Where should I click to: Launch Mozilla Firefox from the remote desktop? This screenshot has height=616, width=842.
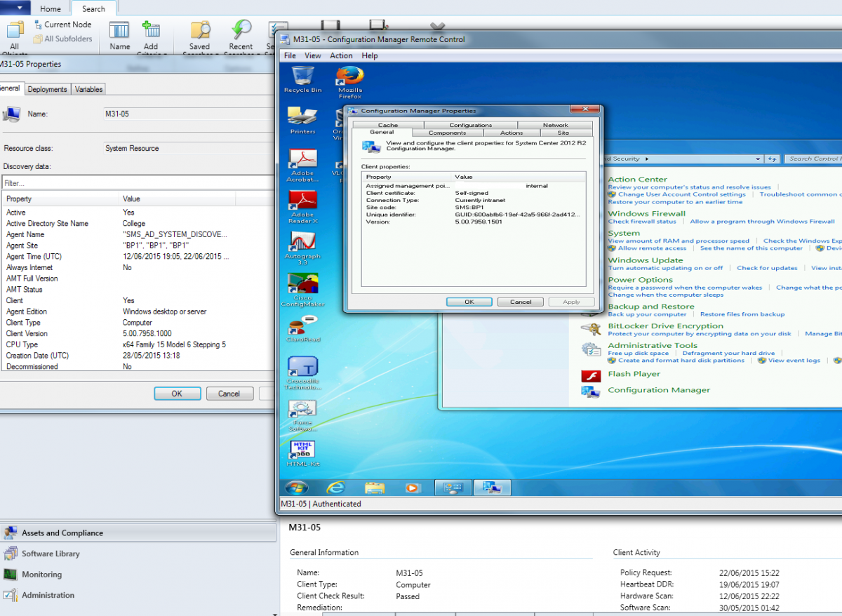click(x=350, y=82)
